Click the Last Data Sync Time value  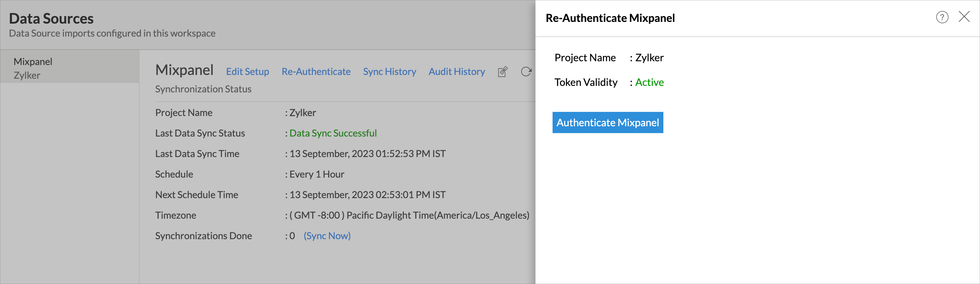(367, 154)
